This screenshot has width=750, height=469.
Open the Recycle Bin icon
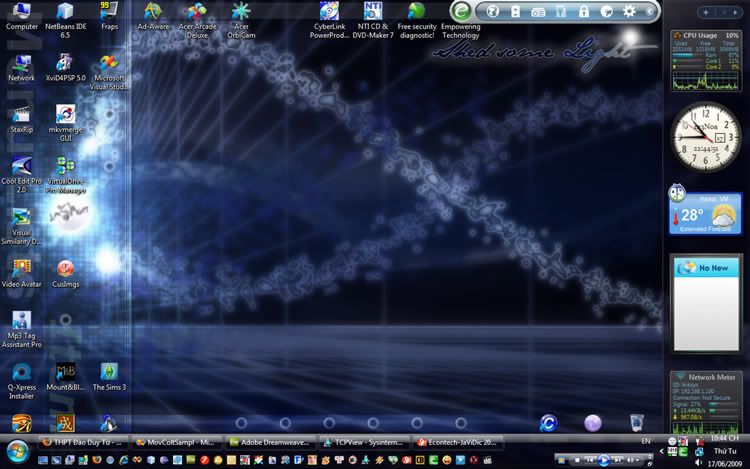coord(636,423)
